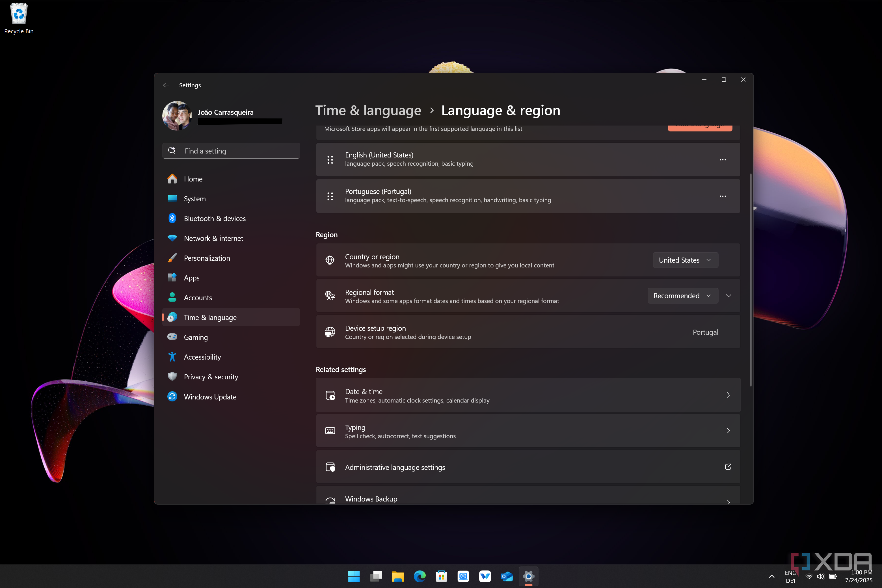Click the Time & language breadcrumb link
Screen dimensions: 882x588
tap(368, 110)
